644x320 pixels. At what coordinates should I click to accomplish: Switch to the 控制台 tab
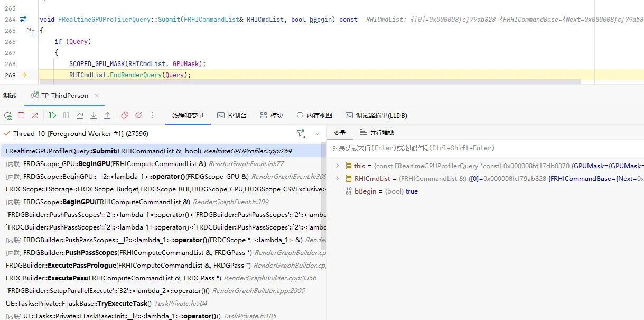click(x=231, y=115)
